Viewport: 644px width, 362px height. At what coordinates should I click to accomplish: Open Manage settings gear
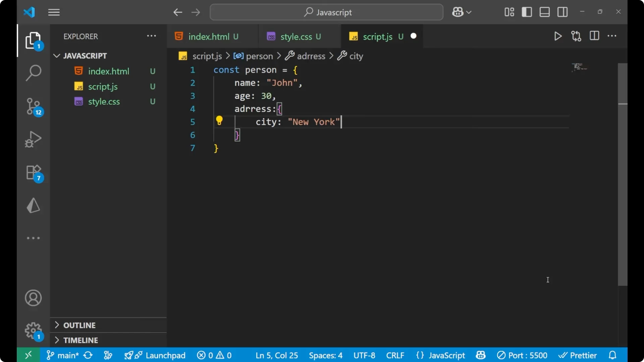(x=33, y=330)
